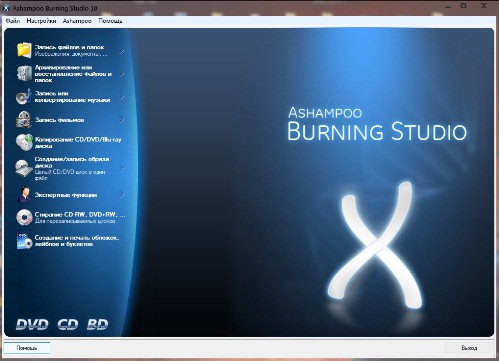
Task: Select the erase rewritable disc icon
Action: 24,217
